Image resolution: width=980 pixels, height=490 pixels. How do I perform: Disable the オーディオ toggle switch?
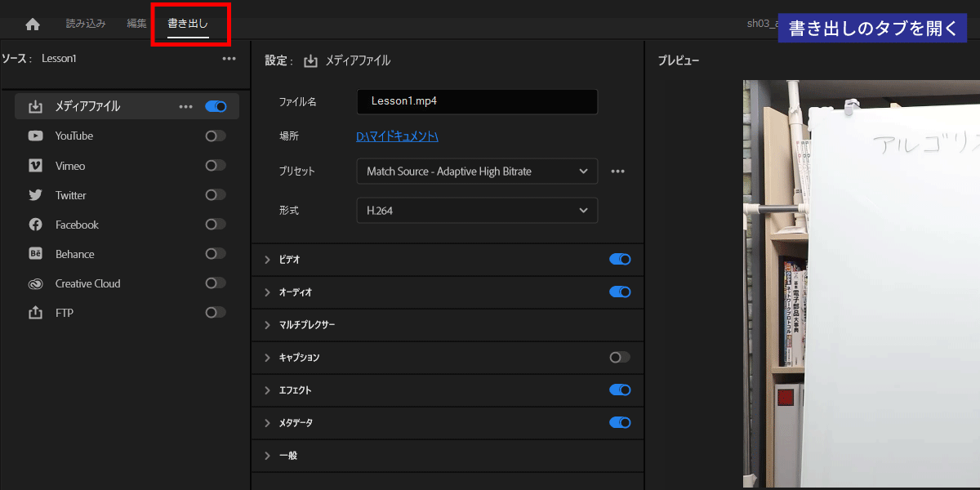click(x=620, y=292)
